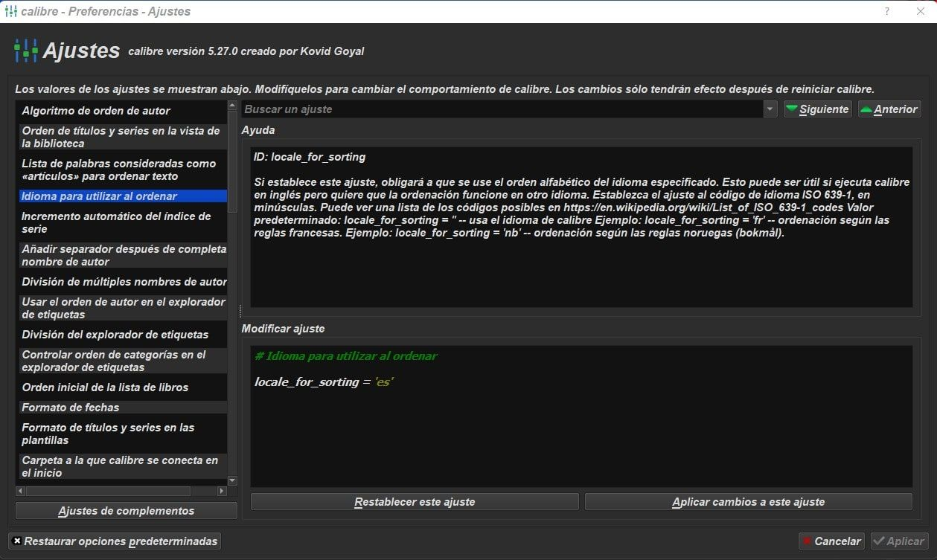The width and height of the screenshot is (937, 560).
Task: Click the '# Idioma para utilizar al ordenar' comment
Action: [346, 356]
